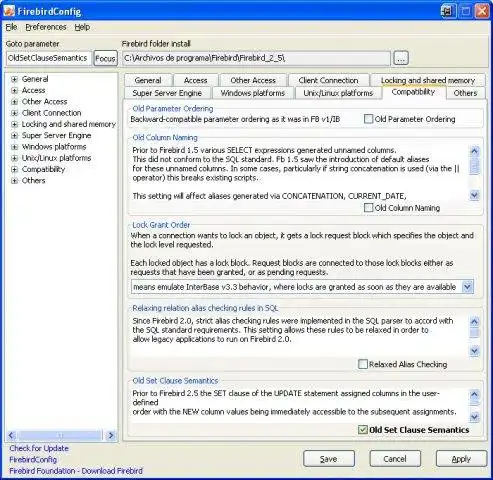
Task: Switch to the General tab
Action: [x=148, y=80]
